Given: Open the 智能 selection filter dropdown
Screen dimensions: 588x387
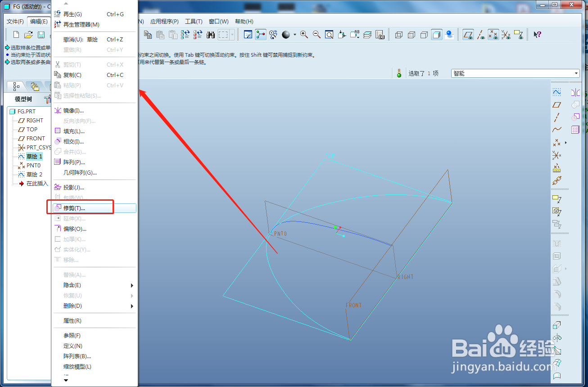Looking at the screenshot, I should click(576, 73).
